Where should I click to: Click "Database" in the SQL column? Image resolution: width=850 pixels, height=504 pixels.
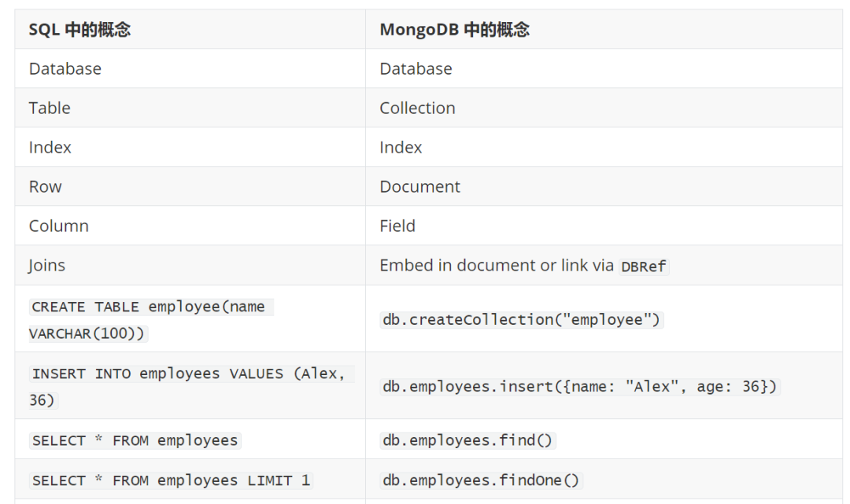65,69
